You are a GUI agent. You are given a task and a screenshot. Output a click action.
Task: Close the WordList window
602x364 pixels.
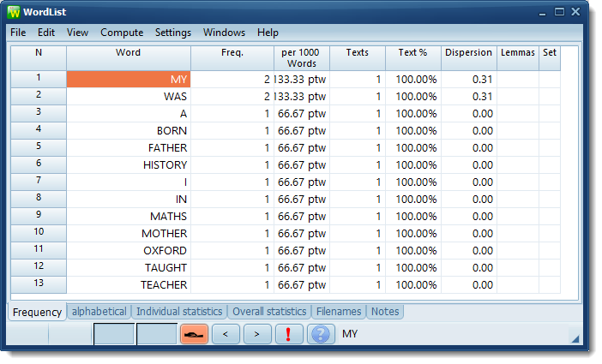pyautogui.click(x=575, y=12)
